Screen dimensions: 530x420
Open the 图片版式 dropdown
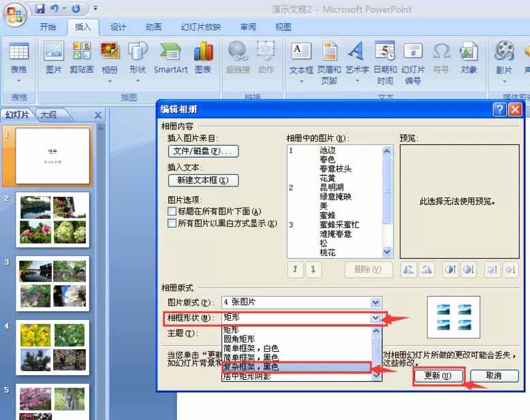(x=375, y=302)
